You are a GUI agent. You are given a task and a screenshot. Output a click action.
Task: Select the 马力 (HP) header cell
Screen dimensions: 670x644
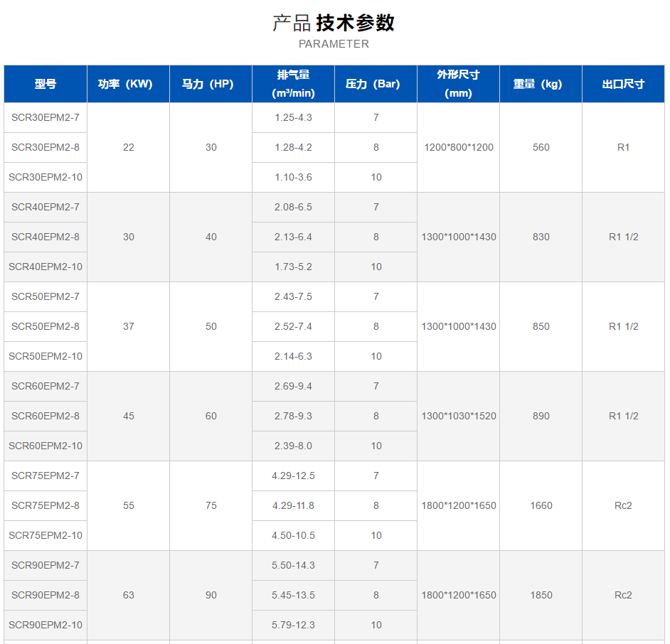(x=211, y=84)
